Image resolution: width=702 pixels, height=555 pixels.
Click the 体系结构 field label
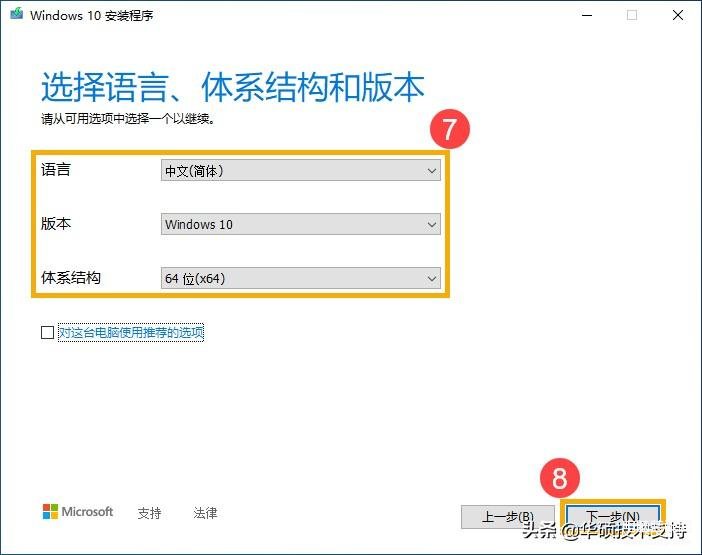click(x=71, y=278)
